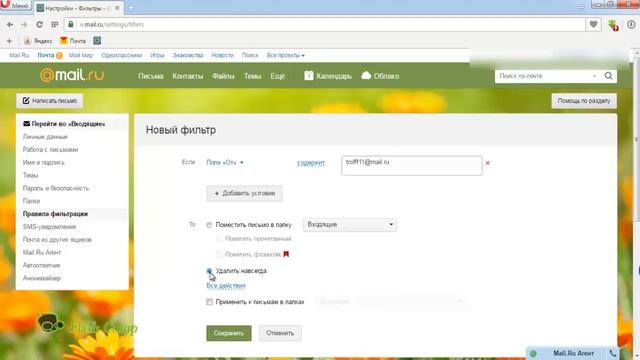This screenshot has width=640, height=360.
Task: Open Пароль и безопасность settings
Action: 56,188
